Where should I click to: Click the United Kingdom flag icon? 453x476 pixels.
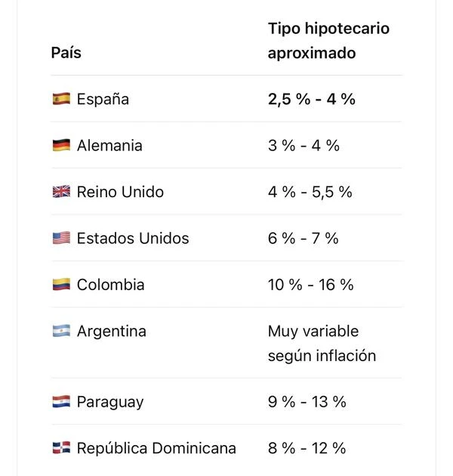[x=61, y=192]
